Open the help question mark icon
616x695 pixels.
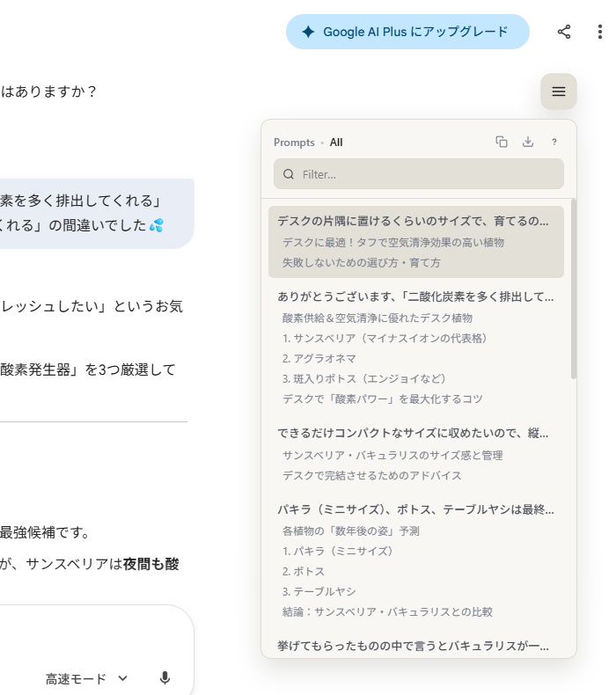coord(554,142)
